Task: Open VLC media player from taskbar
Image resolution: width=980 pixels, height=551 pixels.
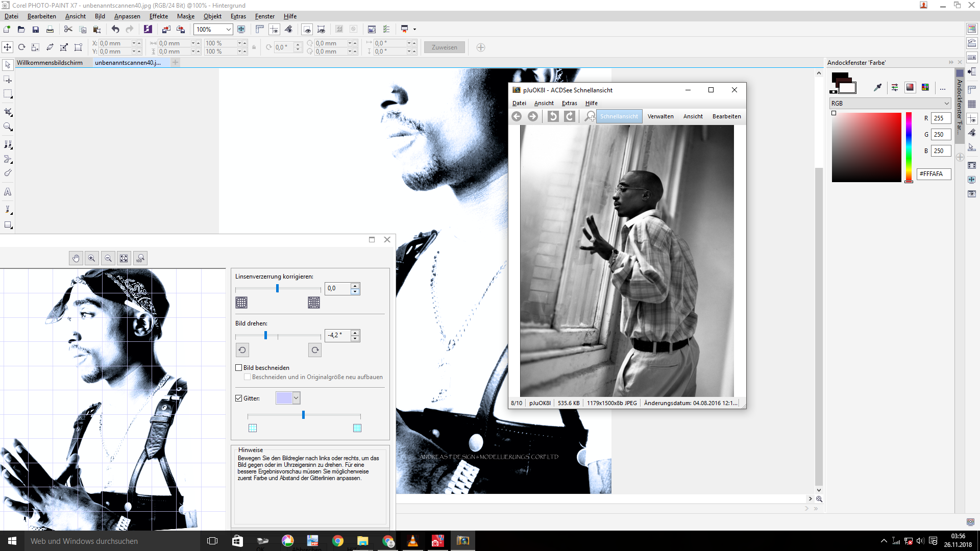Action: (413, 541)
